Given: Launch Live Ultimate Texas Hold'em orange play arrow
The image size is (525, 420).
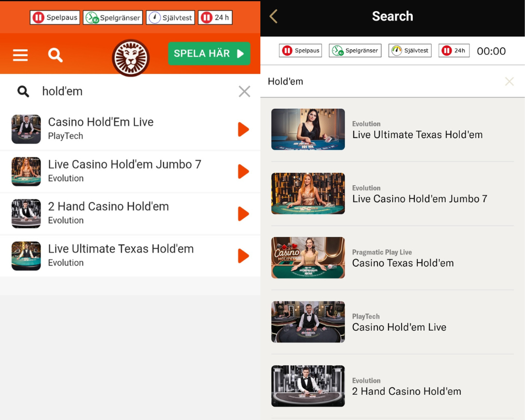Looking at the screenshot, I should tap(243, 256).
